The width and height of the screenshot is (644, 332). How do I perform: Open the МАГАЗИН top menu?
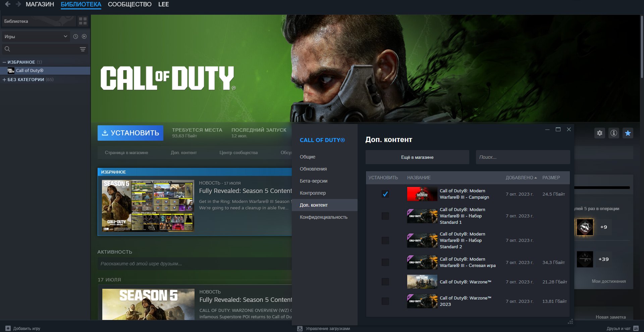pyautogui.click(x=40, y=4)
